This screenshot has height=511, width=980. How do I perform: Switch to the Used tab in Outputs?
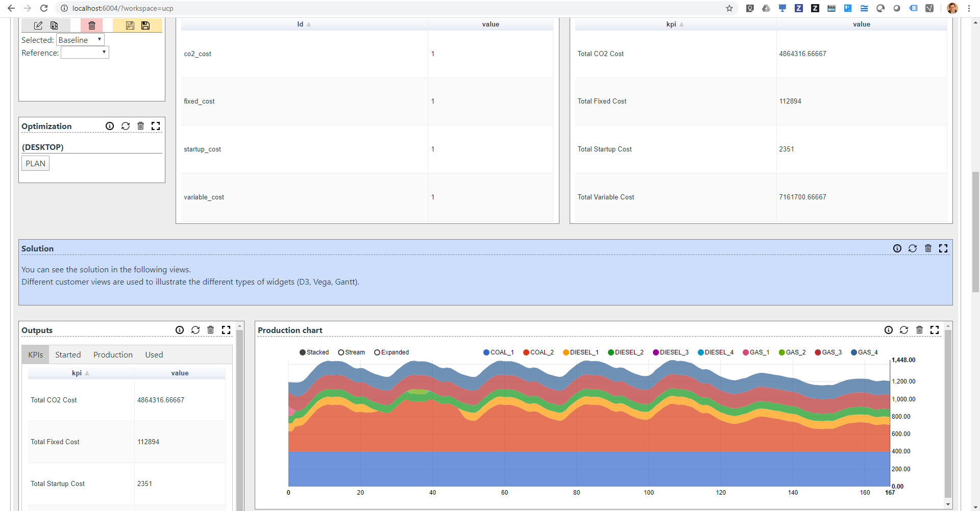click(x=154, y=355)
